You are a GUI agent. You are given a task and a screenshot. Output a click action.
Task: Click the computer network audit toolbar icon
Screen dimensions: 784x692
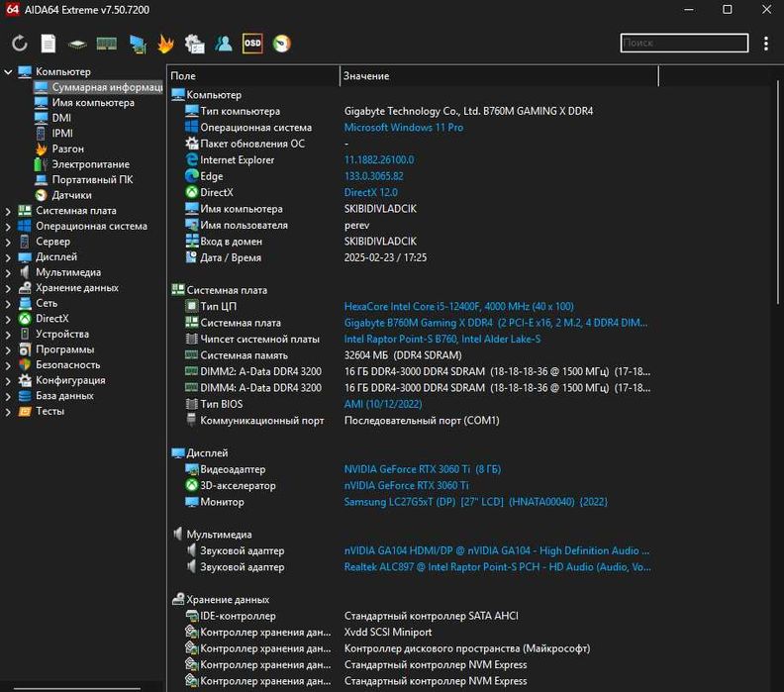point(137,44)
